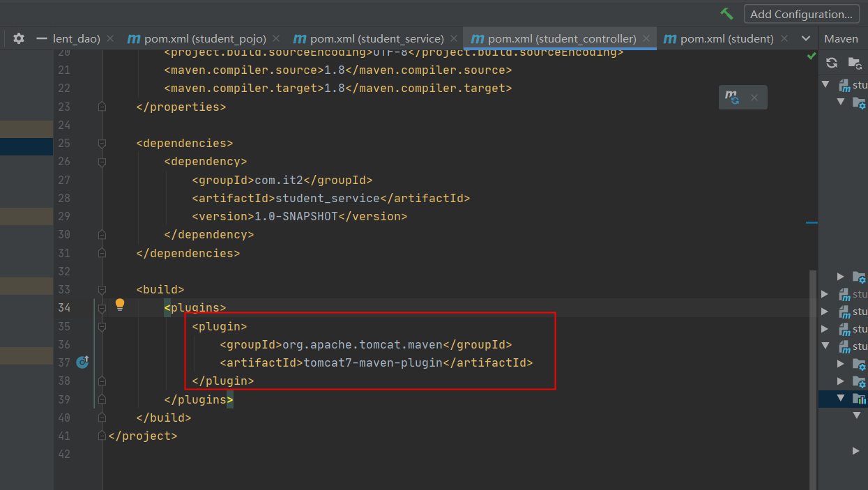The width and height of the screenshot is (868, 490).
Task: Fold the <dependencies> block at line 25
Action: 102,143
